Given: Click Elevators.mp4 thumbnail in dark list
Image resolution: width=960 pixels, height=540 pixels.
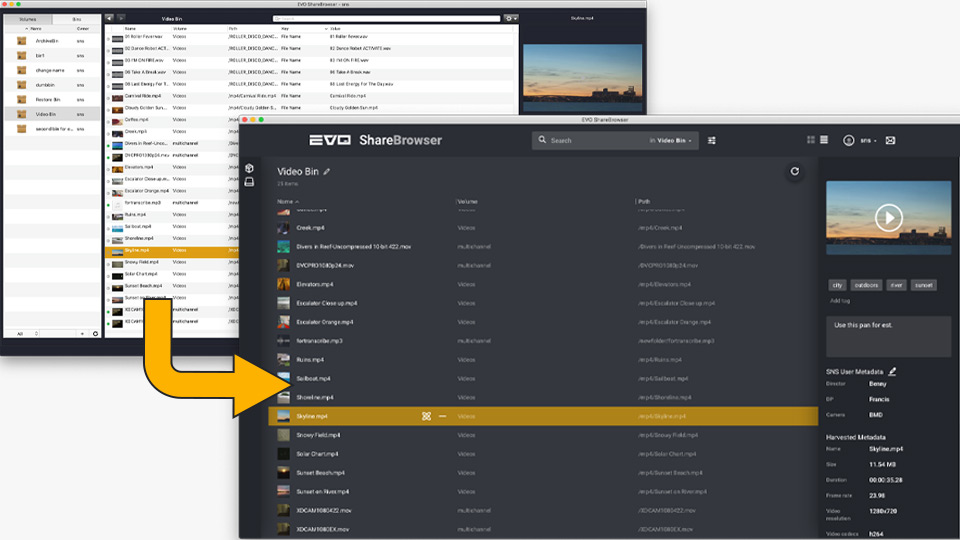Looking at the screenshot, I should point(283,284).
